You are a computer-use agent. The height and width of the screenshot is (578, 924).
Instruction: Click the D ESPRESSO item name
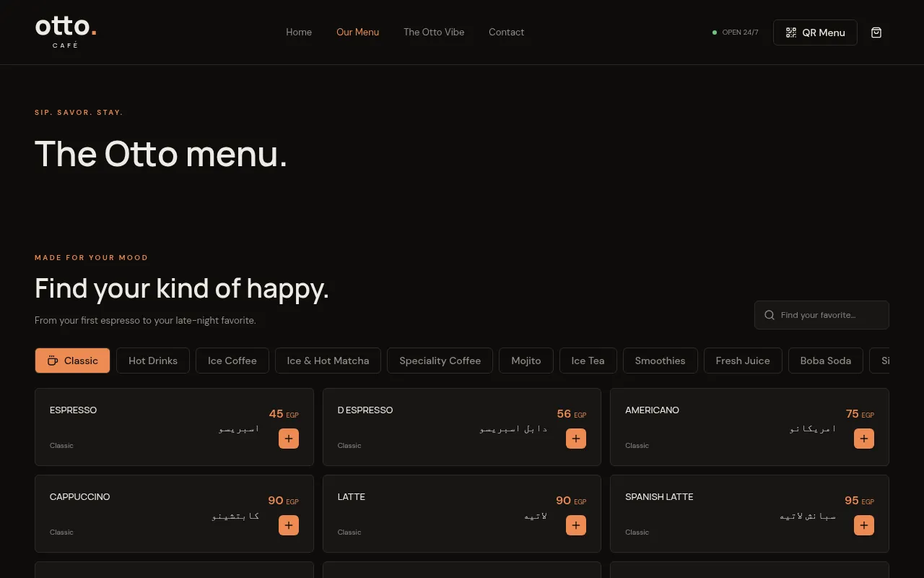click(365, 410)
